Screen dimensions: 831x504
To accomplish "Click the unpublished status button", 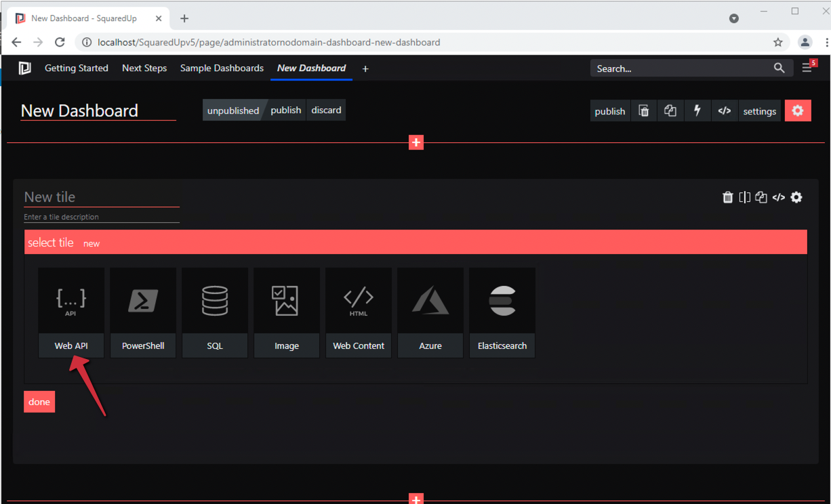I will pos(233,110).
